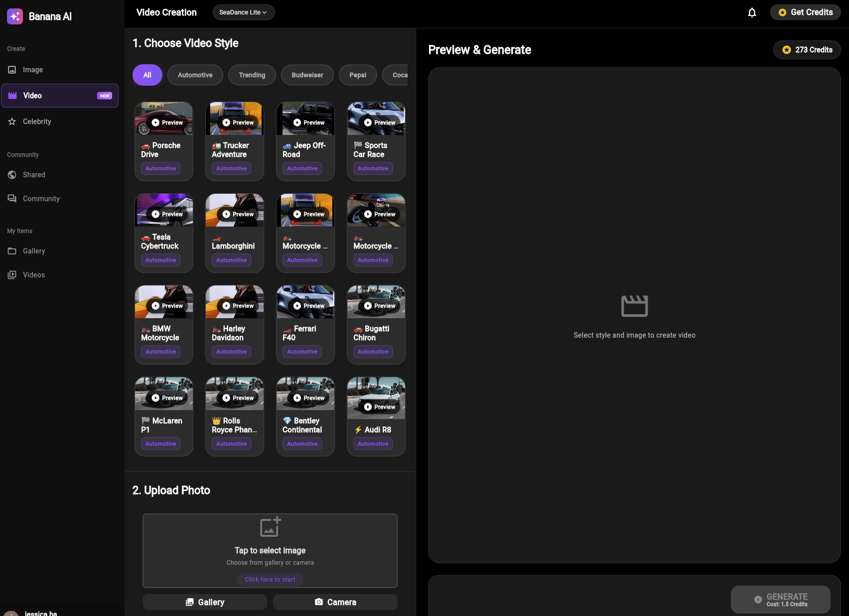Open the Celebrity star icon
This screenshot has height=616, width=849.
click(12, 122)
